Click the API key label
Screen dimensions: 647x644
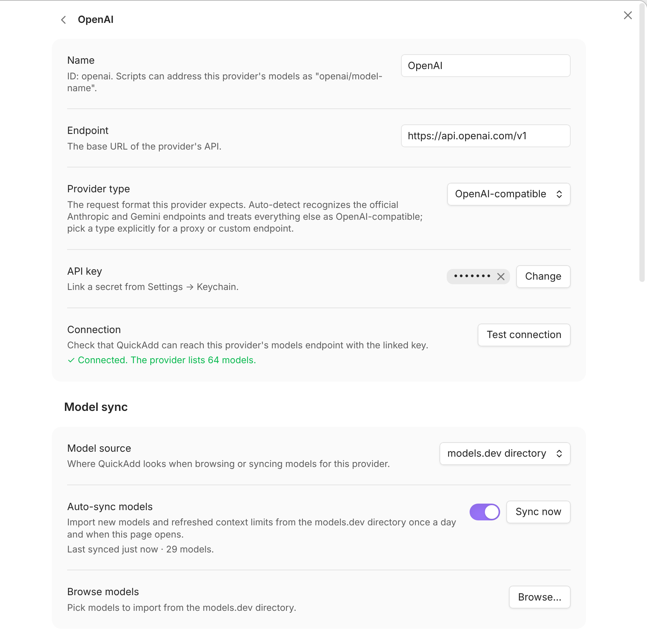(x=85, y=271)
